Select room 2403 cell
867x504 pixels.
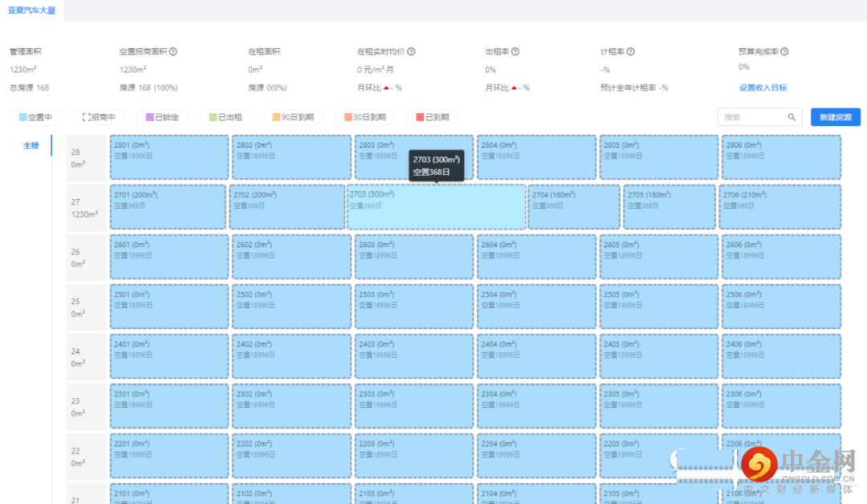click(x=414, y=356)
